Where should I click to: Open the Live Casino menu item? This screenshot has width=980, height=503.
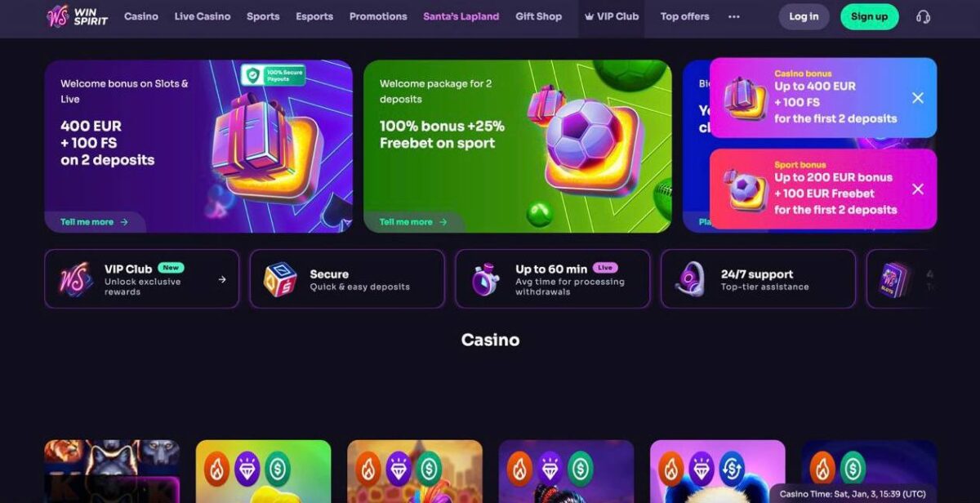pyautogui.click(x=203, y=16)
